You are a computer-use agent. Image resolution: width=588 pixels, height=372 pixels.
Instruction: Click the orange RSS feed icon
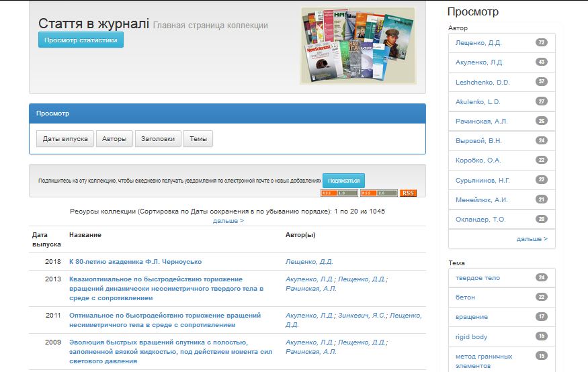(408, 193)
